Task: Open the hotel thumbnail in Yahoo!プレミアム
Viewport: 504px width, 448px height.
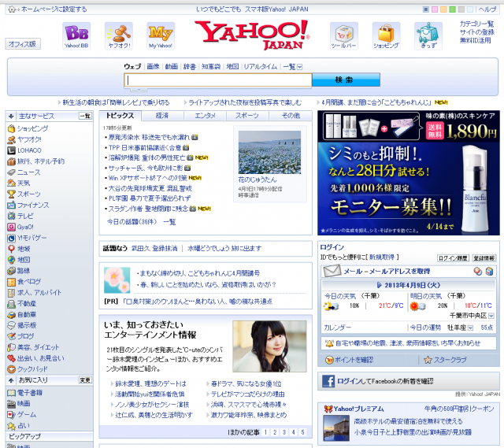Action: point(336,428)
